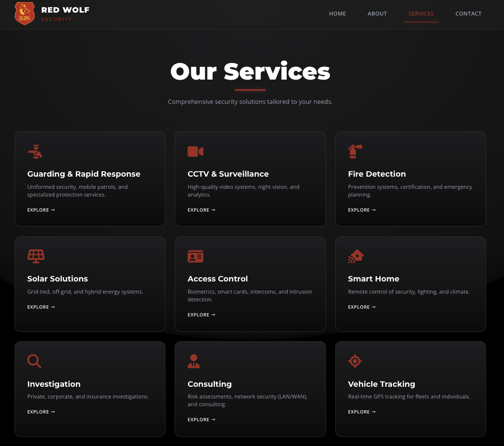Image resolution: width=504 pixels, height=446 pixels.
Task: Click 'Private, corporate, and insurance' description
Action: [x=88, y=396]
